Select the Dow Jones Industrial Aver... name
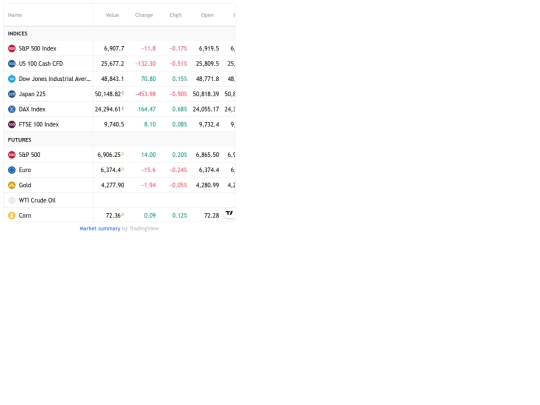Image resolution: width=540 pixels, height=405 pixels. tap(55, 79)
